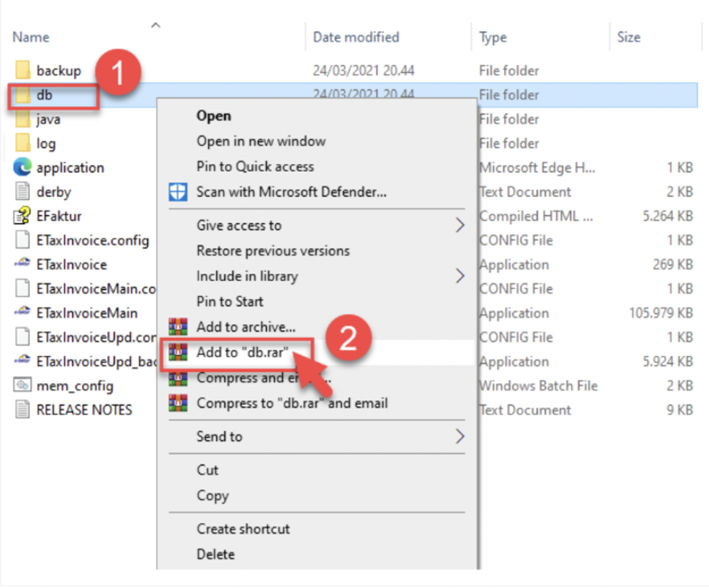
Task: Select the RELEASE NOTES file
Action: pos(84,410)
